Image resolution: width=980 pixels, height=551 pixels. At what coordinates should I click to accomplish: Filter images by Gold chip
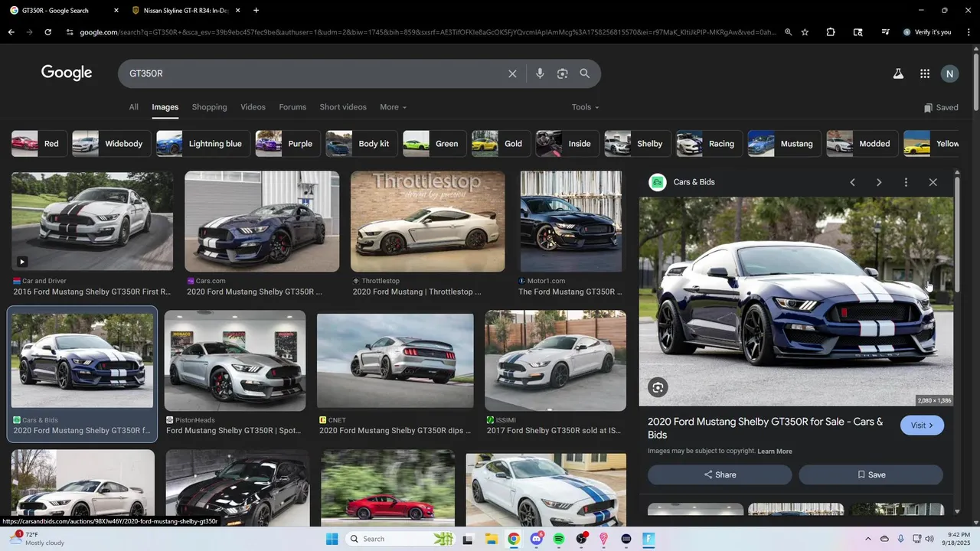(x=501, y=144)
